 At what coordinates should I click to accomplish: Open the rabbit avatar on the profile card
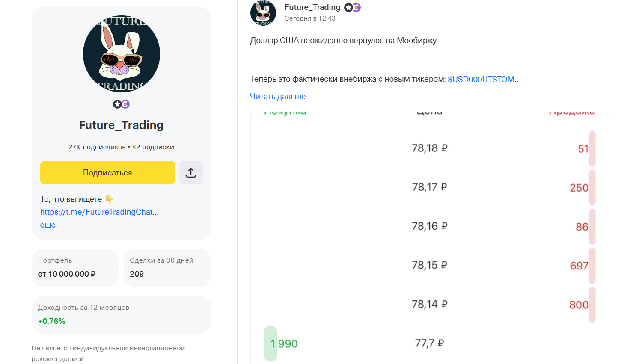click(121, 54)
